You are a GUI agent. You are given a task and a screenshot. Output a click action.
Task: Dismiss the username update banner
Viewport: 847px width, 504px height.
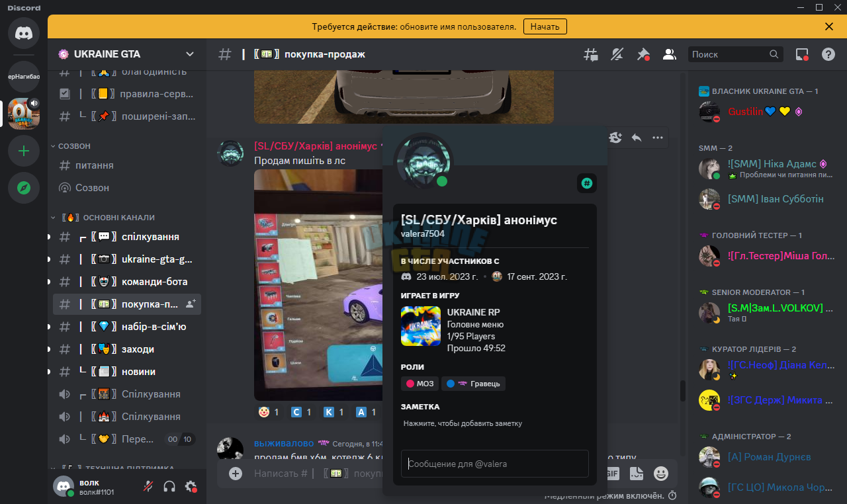(x=829, y=26)
